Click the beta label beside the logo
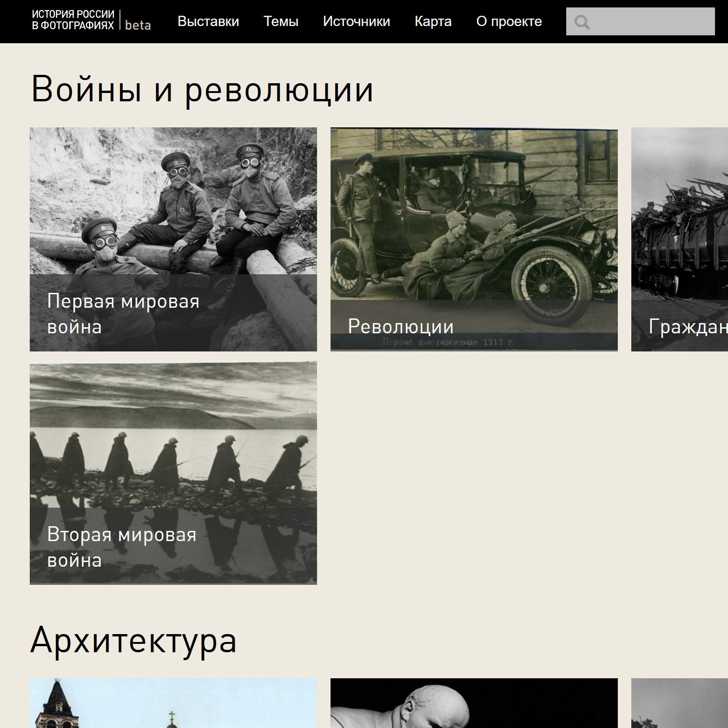 pos(138,25)
